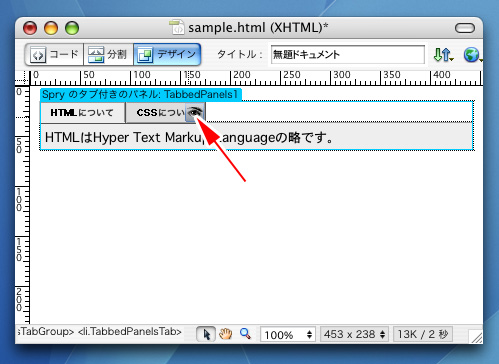Click the eye icon on CSS tab
Viewport: 499px width, 364px height.
[x=195, y=113]
